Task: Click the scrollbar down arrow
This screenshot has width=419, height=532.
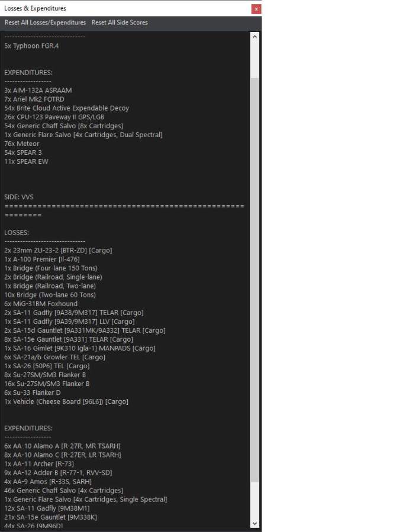Action: tap(255, 523)
